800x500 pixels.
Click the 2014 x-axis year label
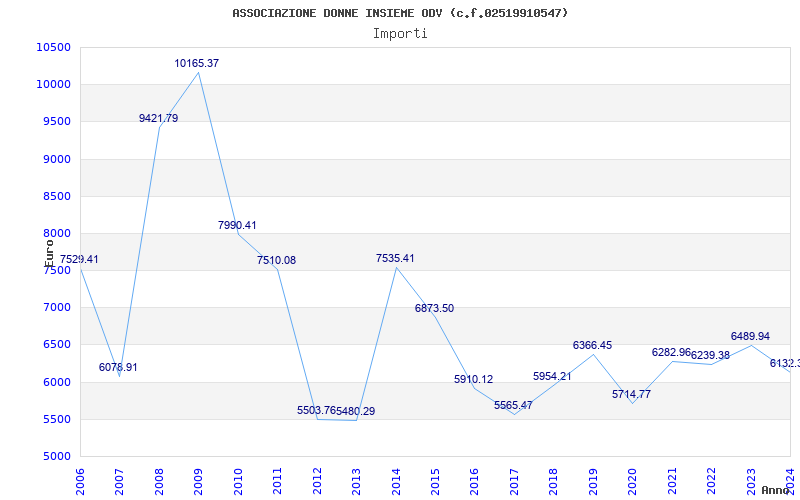point(396,481)
